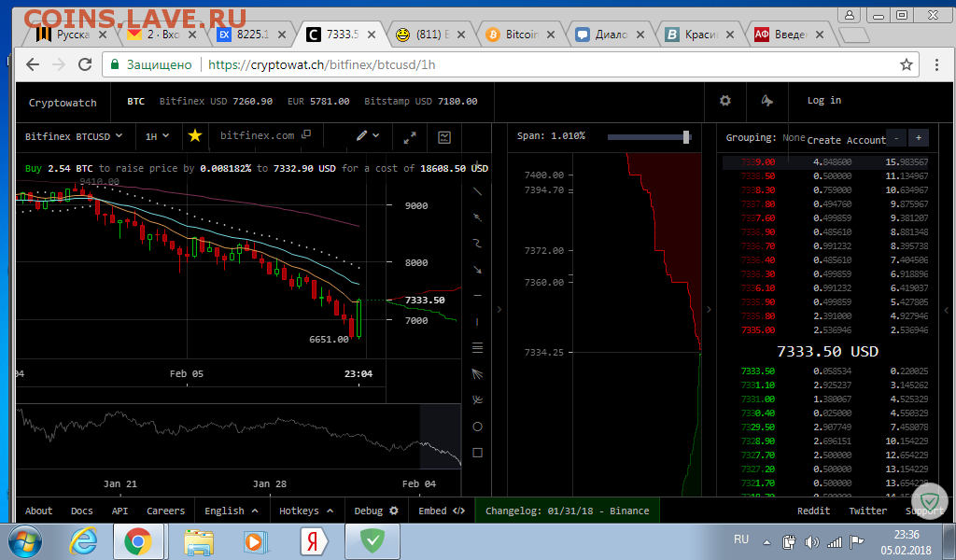This screenshot has width=956, height=560.
Task: Open the announcements megaphone icon
Action: pos(767,101)
